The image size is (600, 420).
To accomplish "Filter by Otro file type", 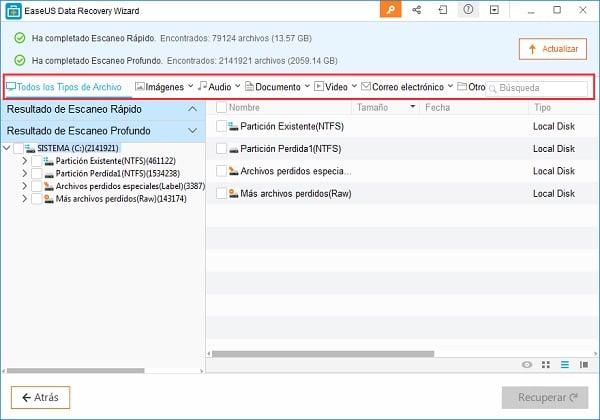I will coord(471,87).
